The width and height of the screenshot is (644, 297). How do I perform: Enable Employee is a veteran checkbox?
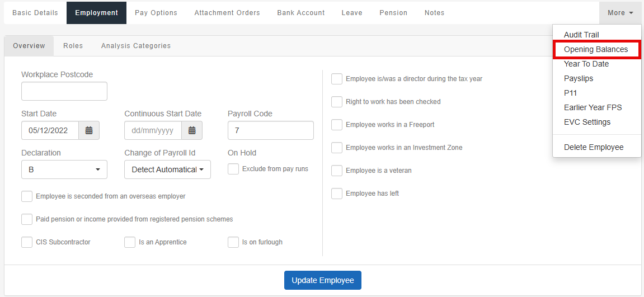click(337, 171)
